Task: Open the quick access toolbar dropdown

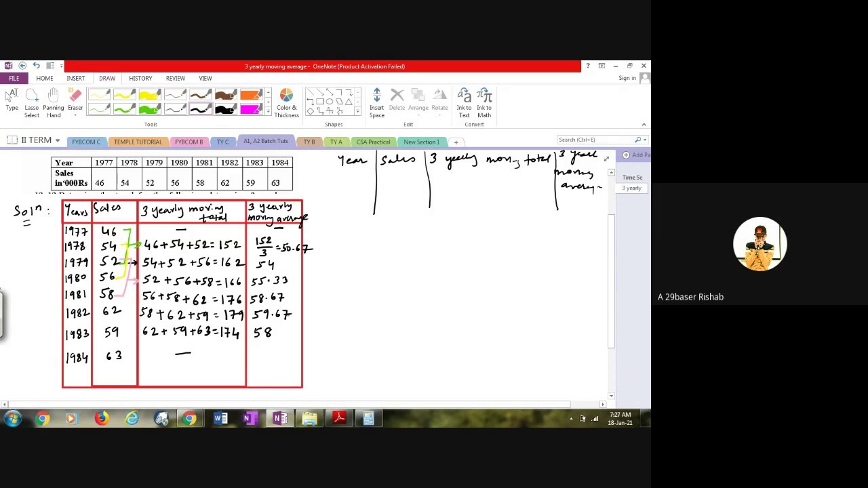Action: tap(61, 66)
